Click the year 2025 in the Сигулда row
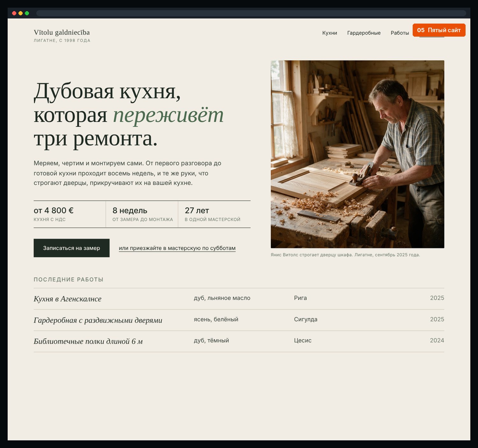Viewport: 478px width, 448px height. pyautogui.click(x=437, y=319)
